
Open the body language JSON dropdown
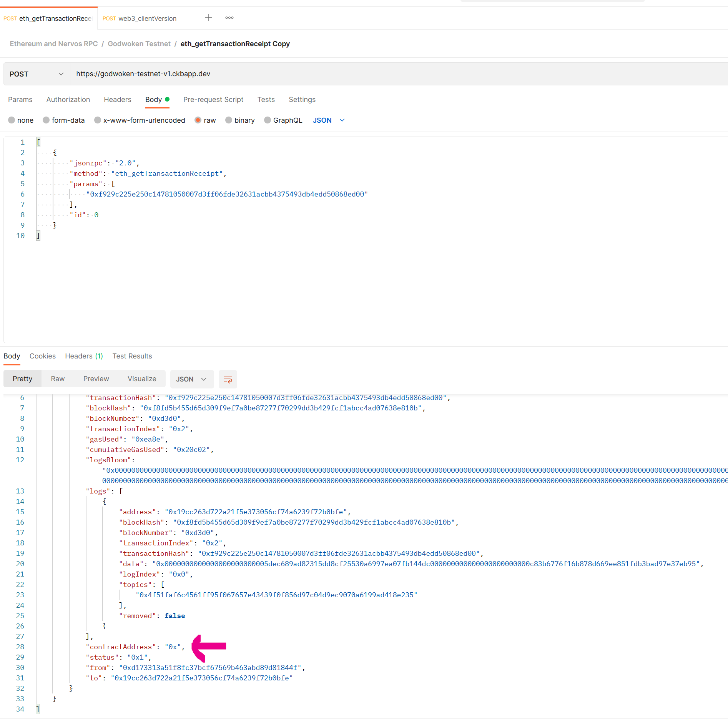pyautogui.click(x=329, y=120)
